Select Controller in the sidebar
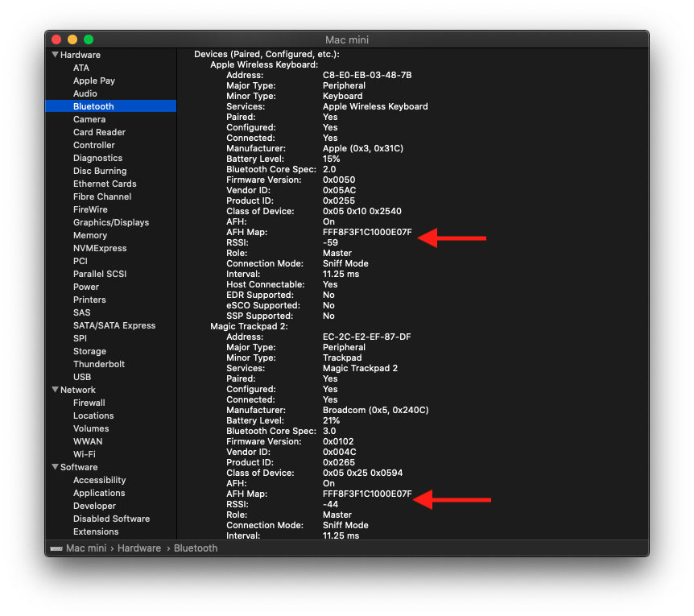694x616 pixels. click(x=94, y=145)
